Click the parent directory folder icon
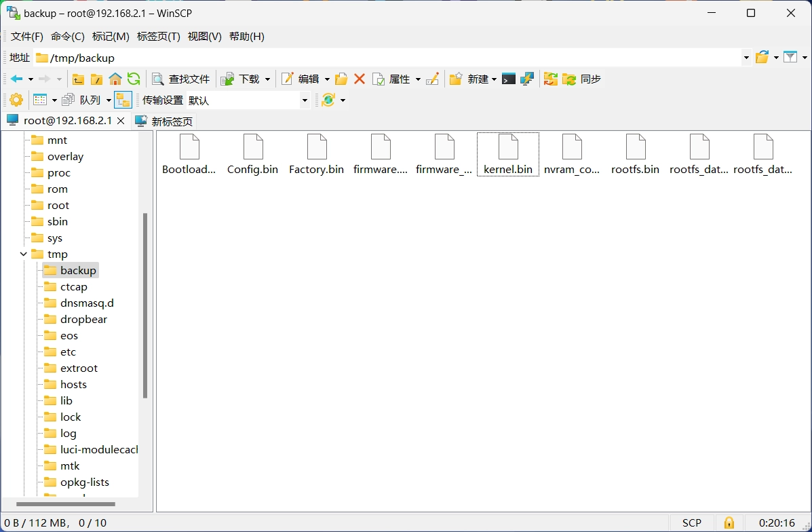812x532 pixels. (x=79, y=79)
